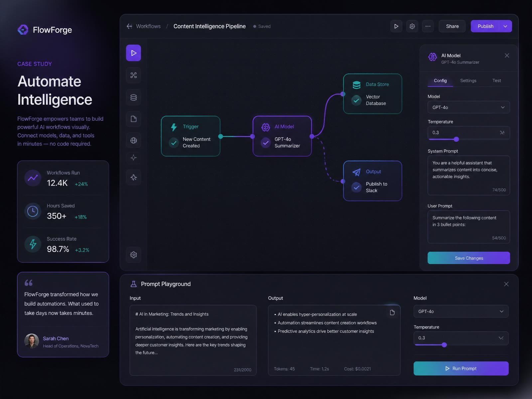Click the Sarah Chen avatar photo
This screenshot has width=532, height=399.
point(32,341)
